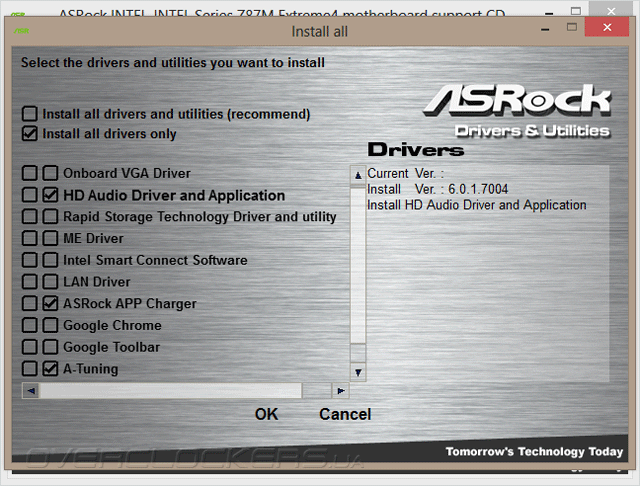Tick second checkbox for ME Driver
Viewport: 640px width, 486px height.
[x=50, y=238]
